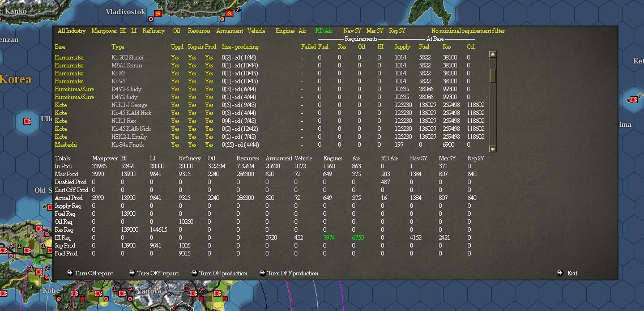Click the scrollbar thumb of the base list
The image size is (644, 311).
493,76
